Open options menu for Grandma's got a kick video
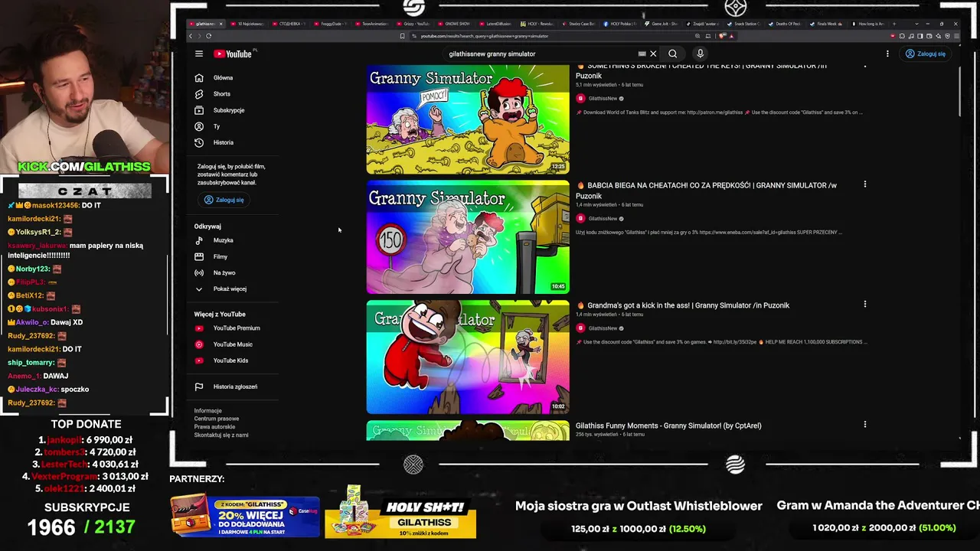The width and height of the screenshot is (980, 551). [865, 305]
